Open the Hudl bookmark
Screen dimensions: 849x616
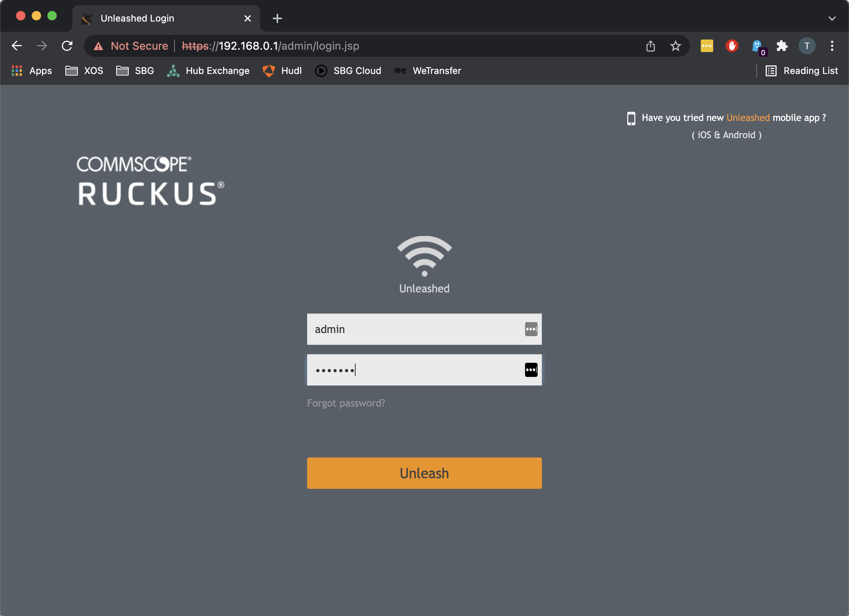[282, 71]
